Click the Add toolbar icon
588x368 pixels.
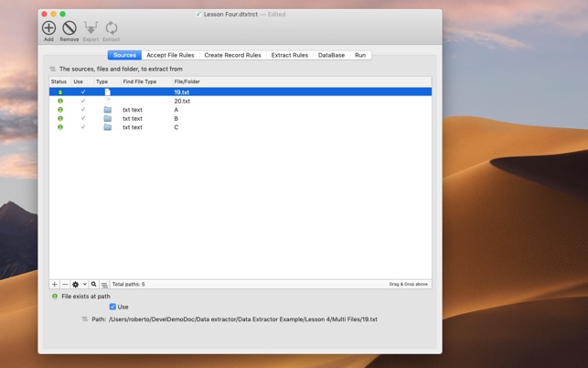48,29
